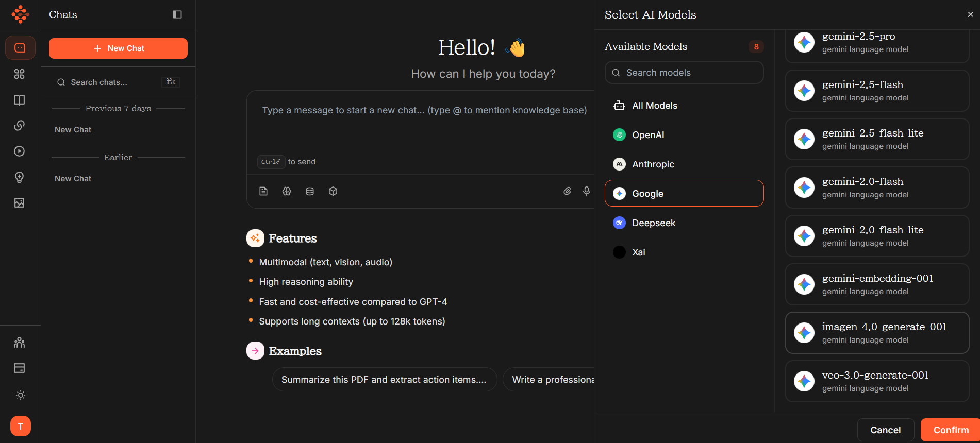
Task: Choose the gemini-2.0-flash-lite model
Action: 877,236
